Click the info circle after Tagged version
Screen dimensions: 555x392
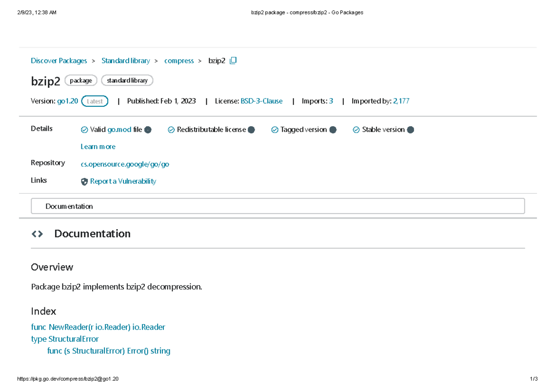[x=333, y=129]
